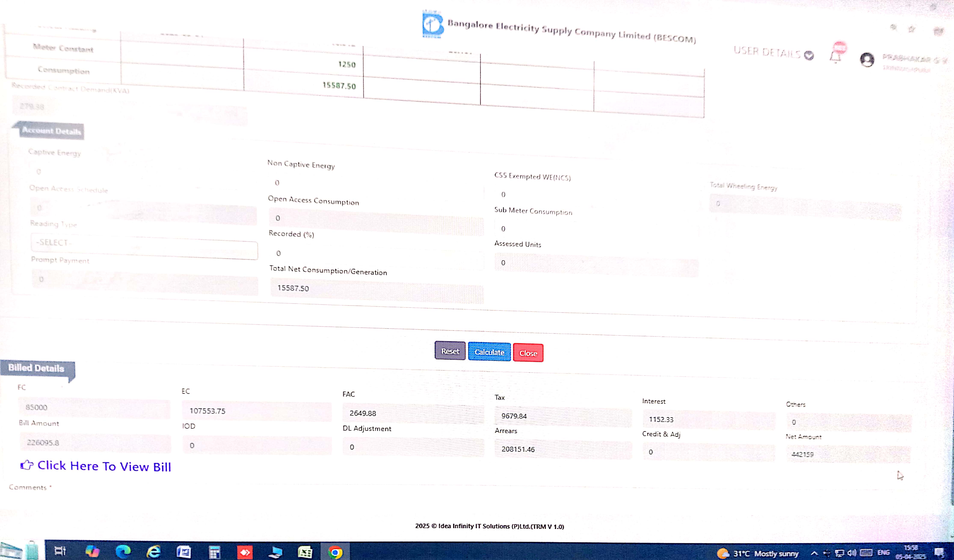Launch Microsoft Copilot from taskbar
Screen dimensions: 954x560
tap(92, 551)
